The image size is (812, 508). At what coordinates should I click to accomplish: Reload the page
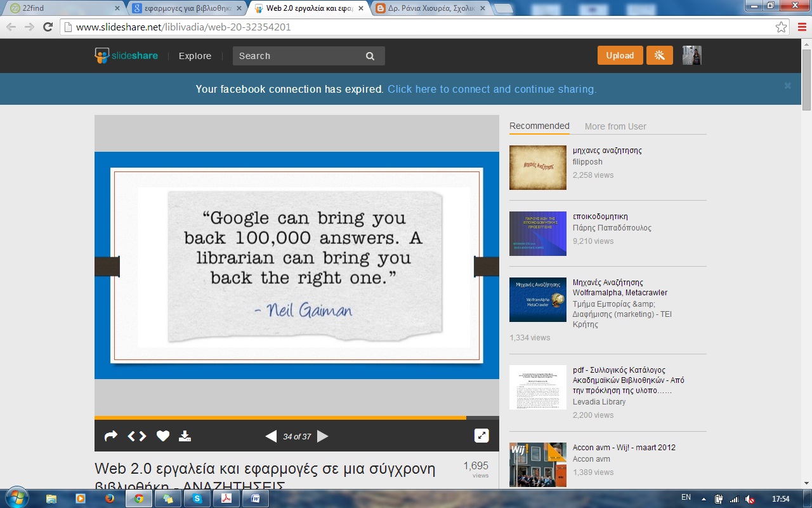point(48,27)
